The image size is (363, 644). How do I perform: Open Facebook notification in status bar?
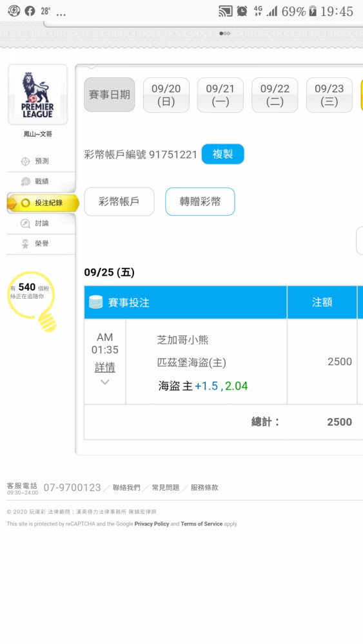click(x=30, y=11)
